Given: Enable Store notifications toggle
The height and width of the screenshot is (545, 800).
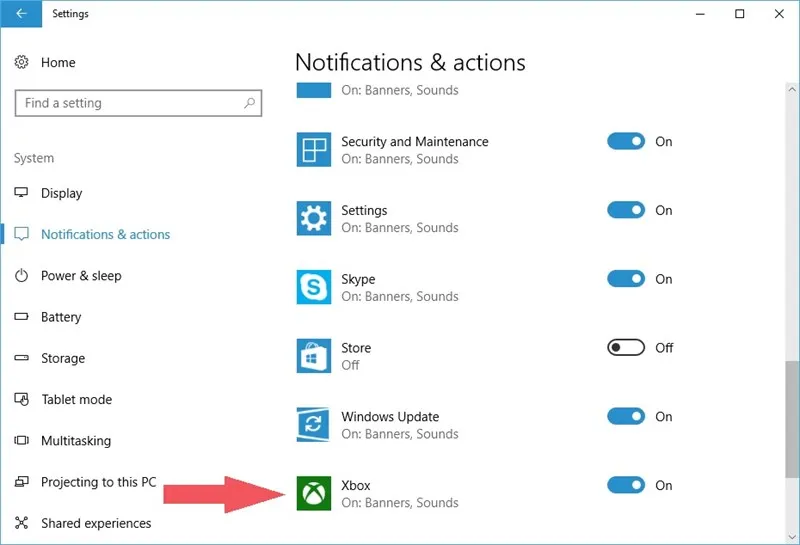Looking at the screenshot, I should [626, 347].
